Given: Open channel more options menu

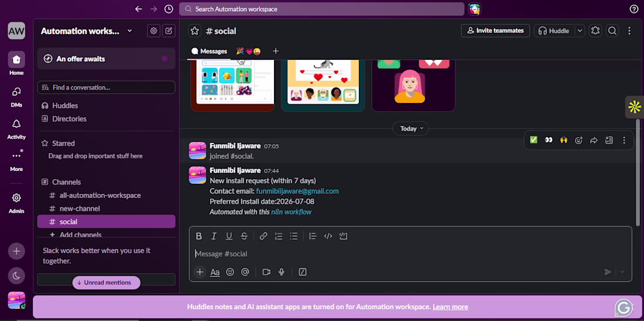Looking at the screenshot, I should click(x=629, y=31).
